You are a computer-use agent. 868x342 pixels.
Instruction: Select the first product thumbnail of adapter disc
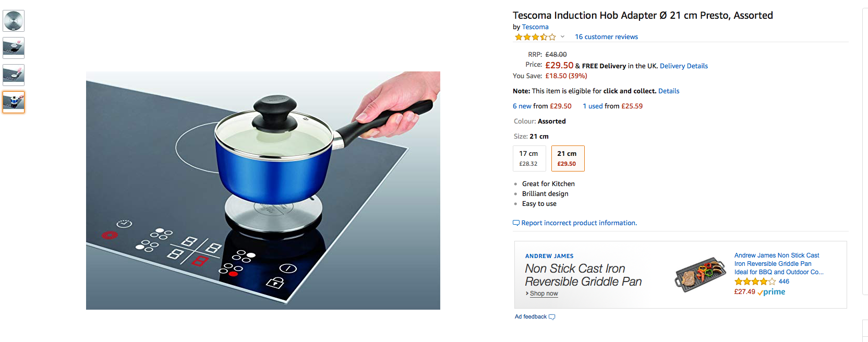point(14,21)
